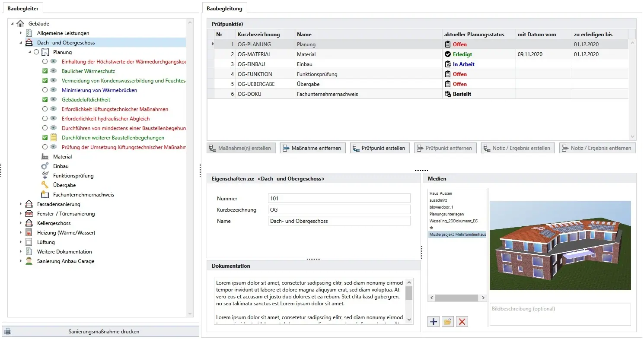Click the Gebäude house icon in tree
644x339 pixels.
20,24
